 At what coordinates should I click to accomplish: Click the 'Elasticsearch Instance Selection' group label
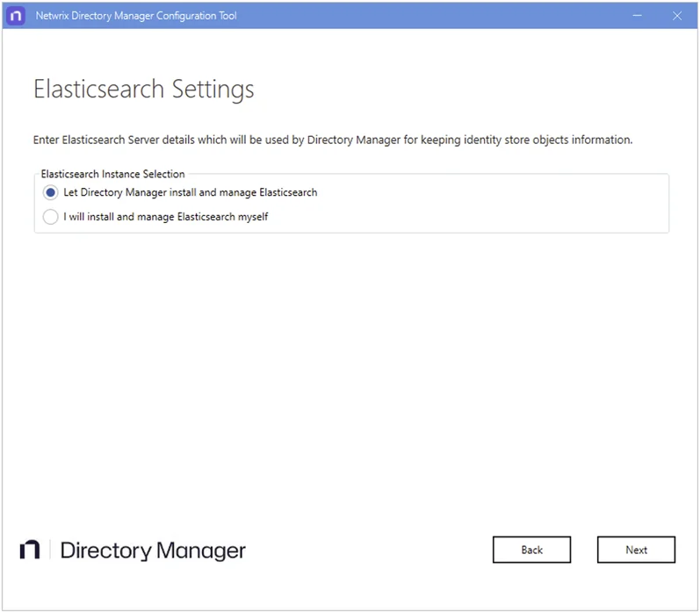tap(112, 174)
